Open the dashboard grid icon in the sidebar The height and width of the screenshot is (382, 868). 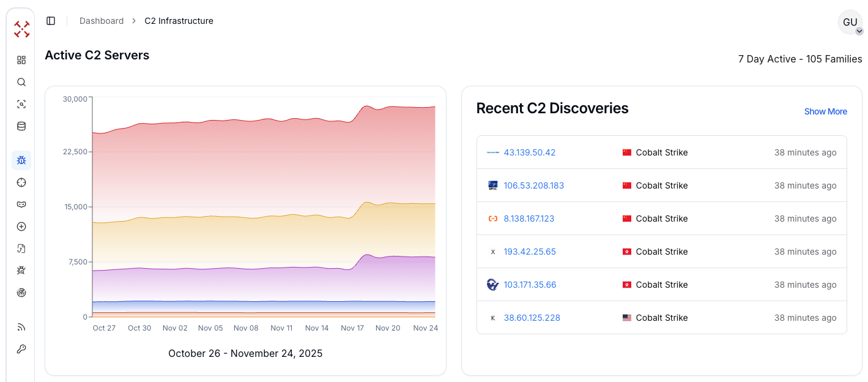coord(21,60)
